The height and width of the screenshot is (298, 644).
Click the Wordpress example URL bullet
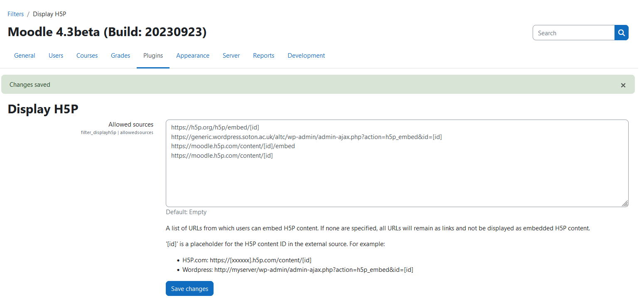coord(297,270)
